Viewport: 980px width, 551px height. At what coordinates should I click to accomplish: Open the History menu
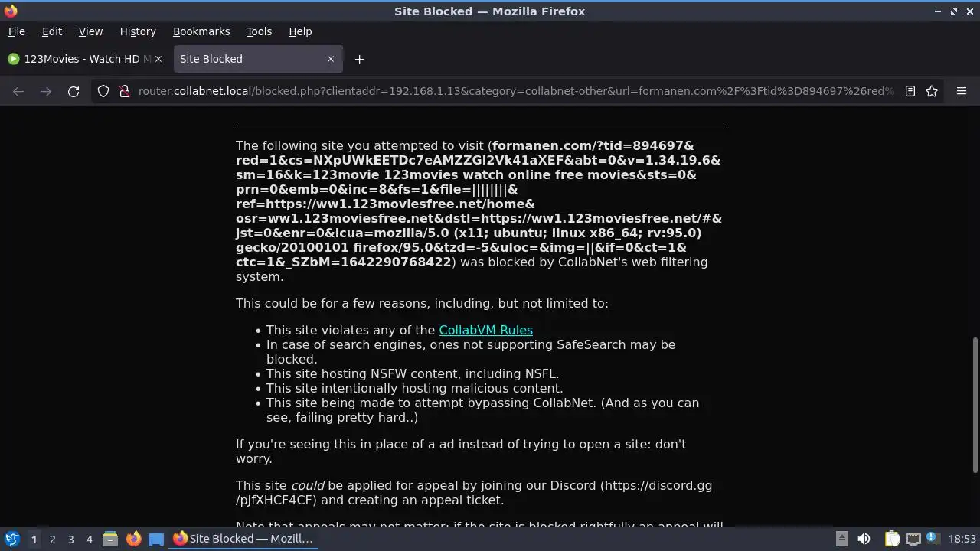pos(138,31)
